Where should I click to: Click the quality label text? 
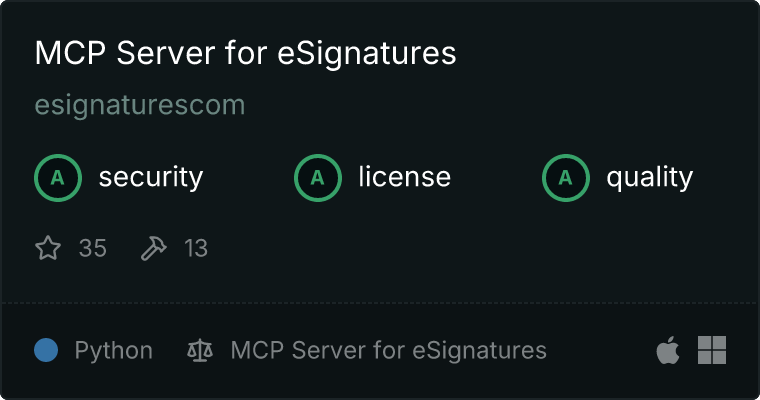pyautogui.click(x=649, y=177)
